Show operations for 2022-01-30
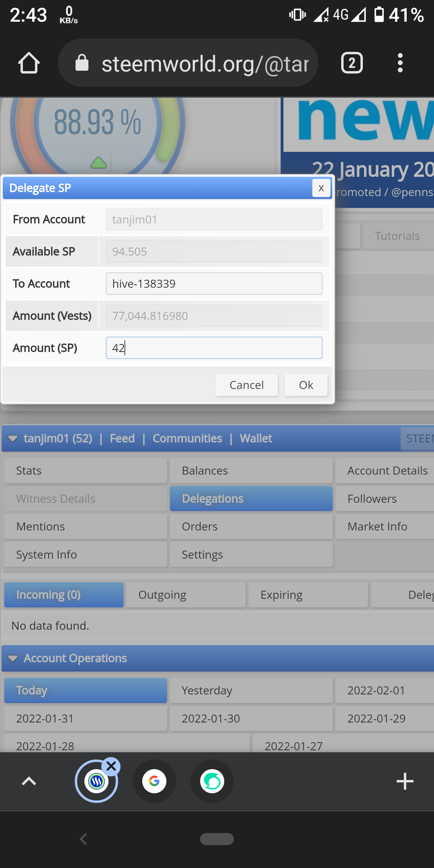 (x=251, y=719)
